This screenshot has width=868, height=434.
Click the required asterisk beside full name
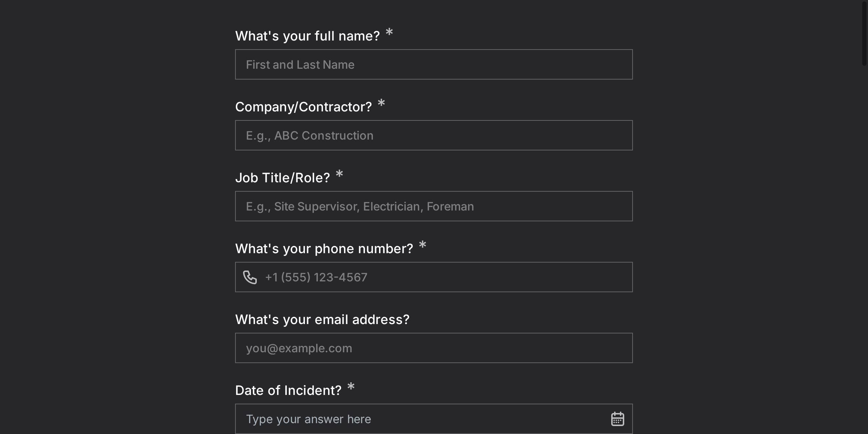tap(389, 33)
